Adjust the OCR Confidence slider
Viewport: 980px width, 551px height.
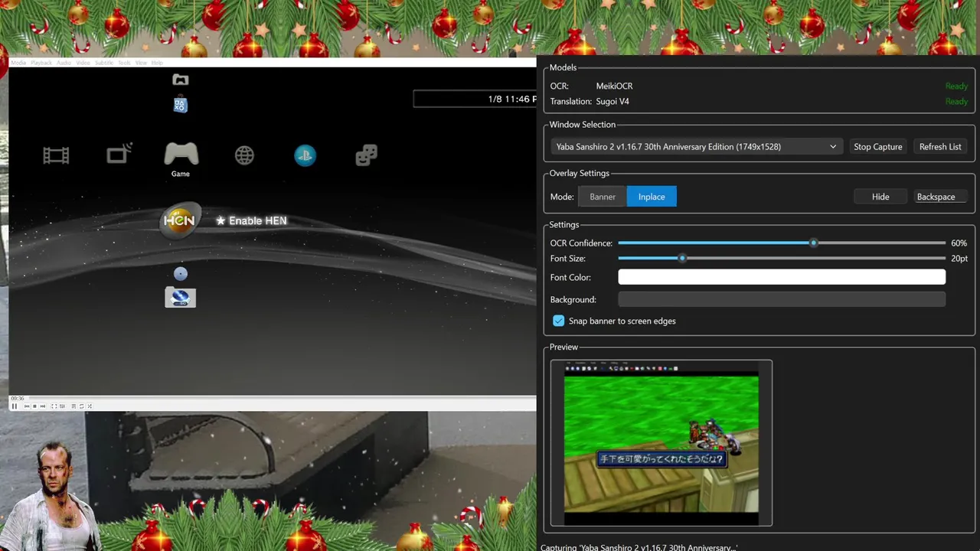[x=782, y=243]
